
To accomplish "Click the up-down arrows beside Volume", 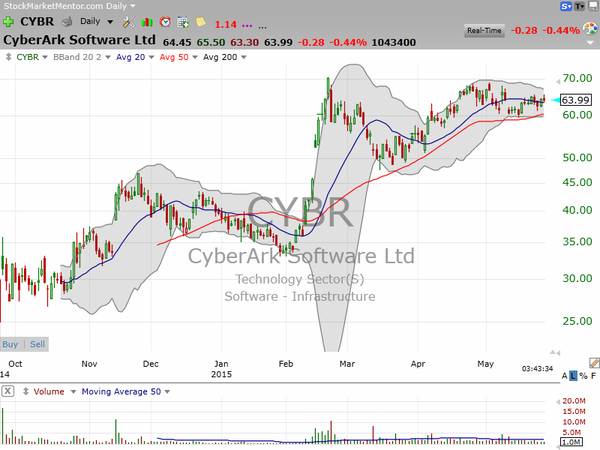I will pos(26,391).
